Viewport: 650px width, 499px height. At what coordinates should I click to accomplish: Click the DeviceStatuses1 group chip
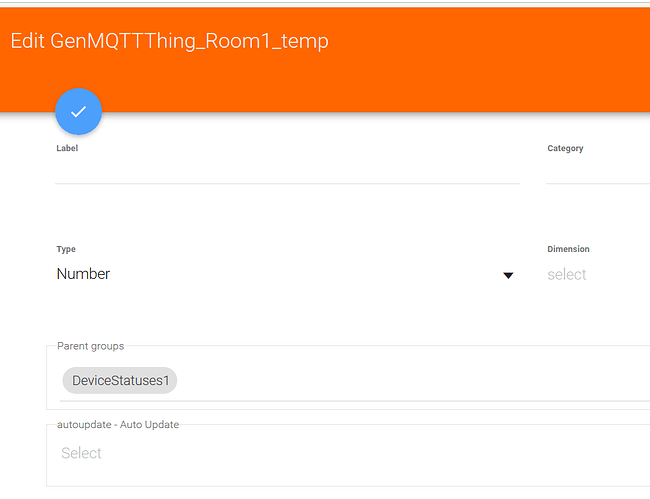pos(119,381)
